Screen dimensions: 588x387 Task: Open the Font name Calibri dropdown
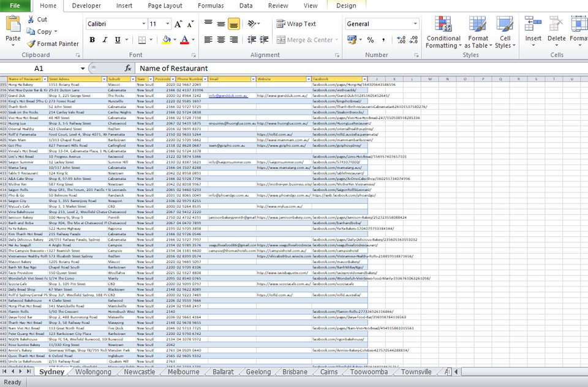(x=143, y=24)
